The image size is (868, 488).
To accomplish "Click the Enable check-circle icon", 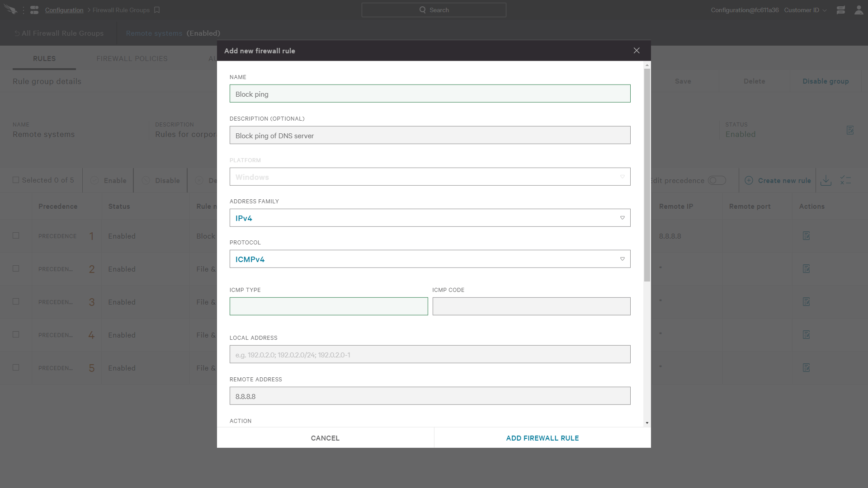I will (x=94, y=180).
